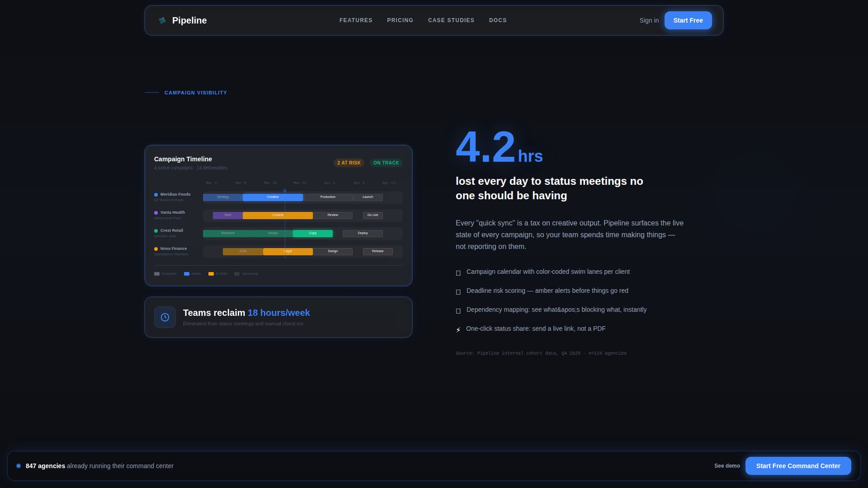868x488 pixels.
Task: Click the Start Free button
Action: [688, 20]
